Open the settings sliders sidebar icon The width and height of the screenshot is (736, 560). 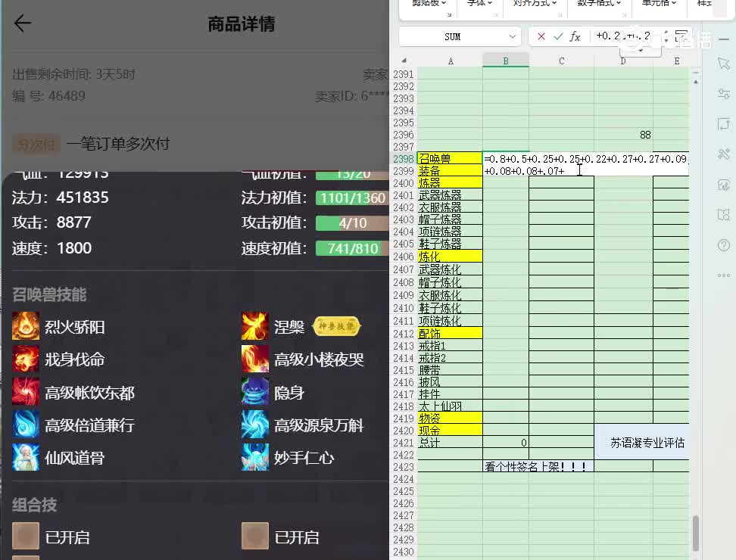[724, 94]
